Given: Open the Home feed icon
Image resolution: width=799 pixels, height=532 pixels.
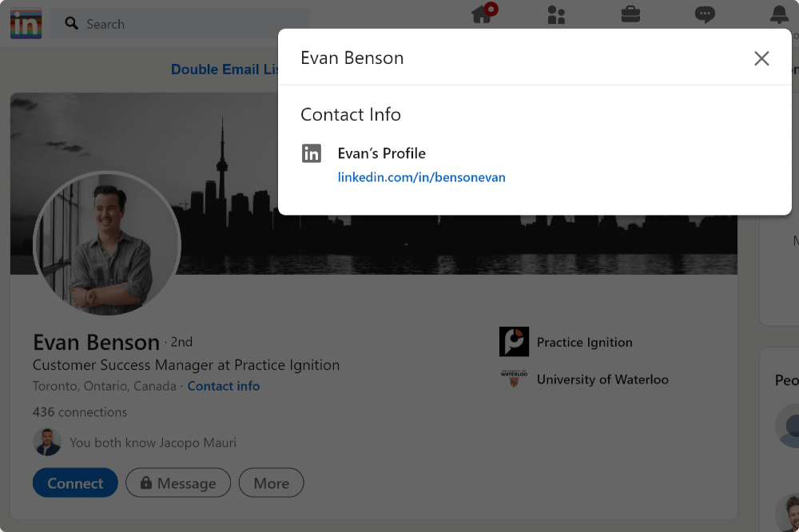Looking at the screenshot, I should (483, 14).
